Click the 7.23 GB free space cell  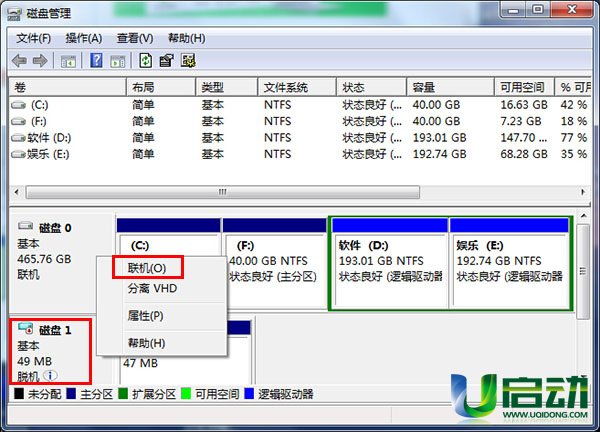click(x=521, y=121)
